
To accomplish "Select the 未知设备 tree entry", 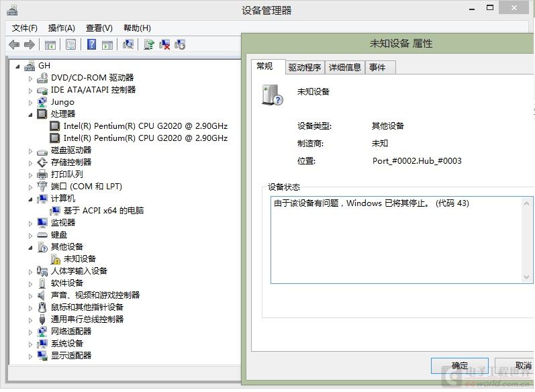I will tap(79, 259).
